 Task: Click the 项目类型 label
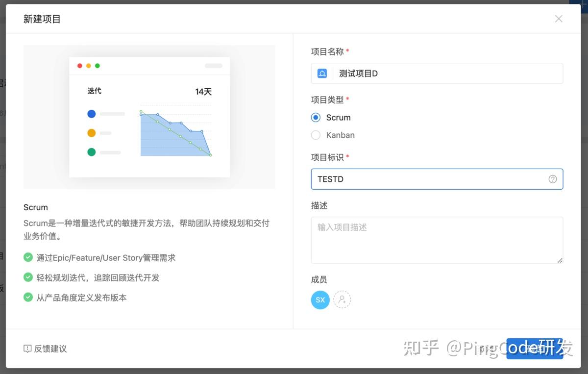pos(327,100)
